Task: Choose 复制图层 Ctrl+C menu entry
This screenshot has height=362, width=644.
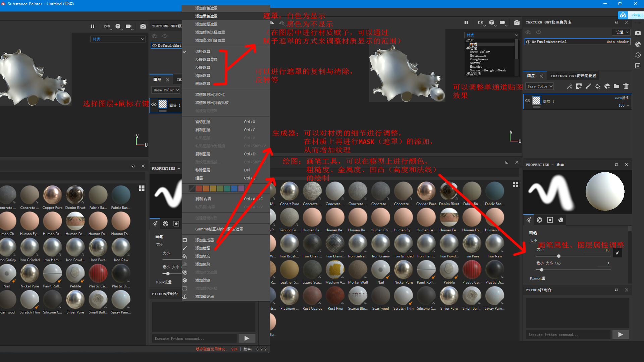Action: pyautogui.click(x=226, y=130)
